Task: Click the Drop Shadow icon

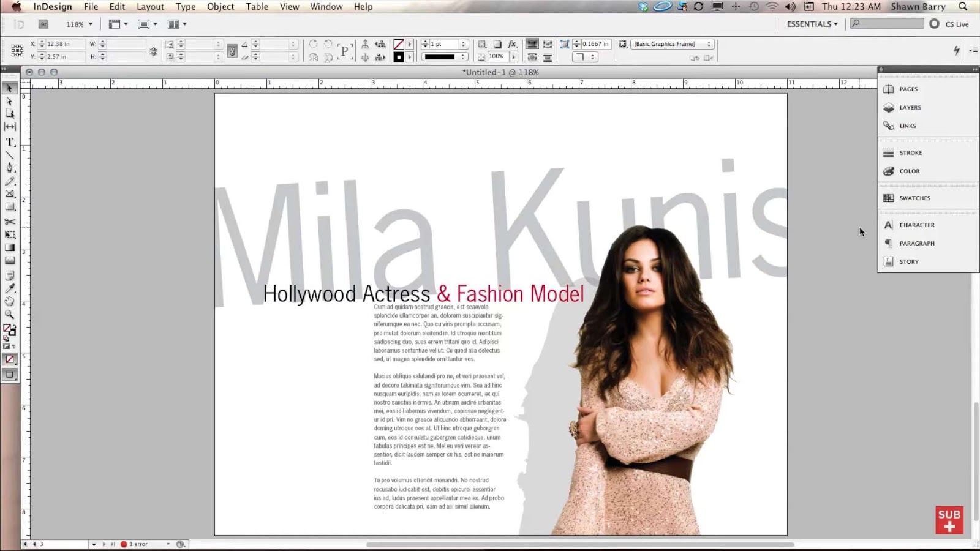Action: click(497, 44)
